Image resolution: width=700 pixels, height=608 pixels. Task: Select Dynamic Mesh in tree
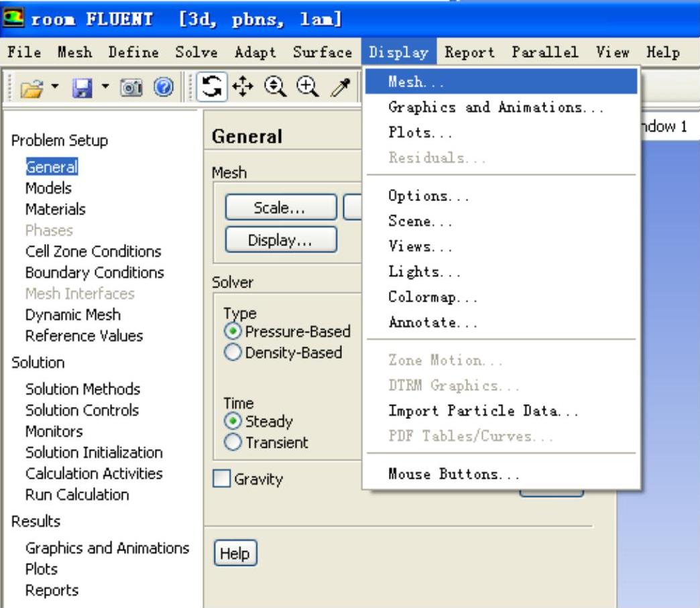(73, 314)
